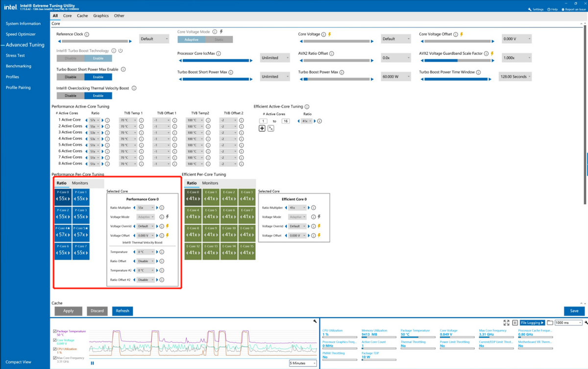The height and width of the screenshot is (369, 588).
Task: Uncheck Max Core Frequency in graph legend
Action: (x=55, y=358)
